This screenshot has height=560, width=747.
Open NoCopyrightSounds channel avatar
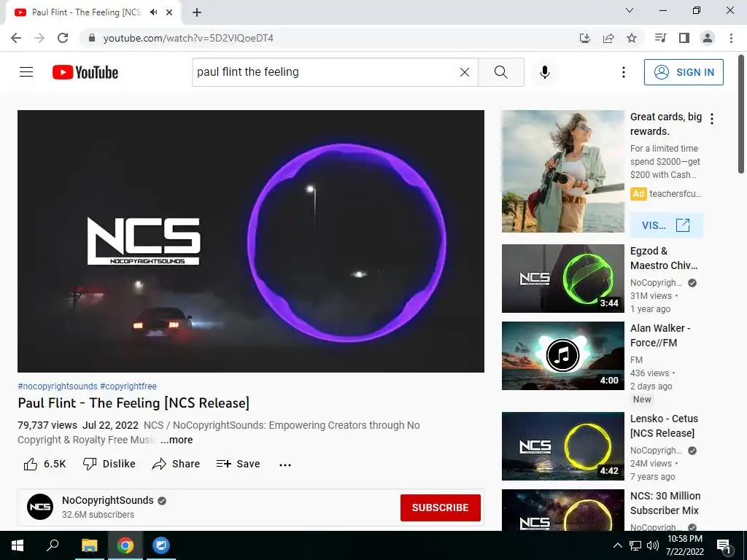(40, 507)
